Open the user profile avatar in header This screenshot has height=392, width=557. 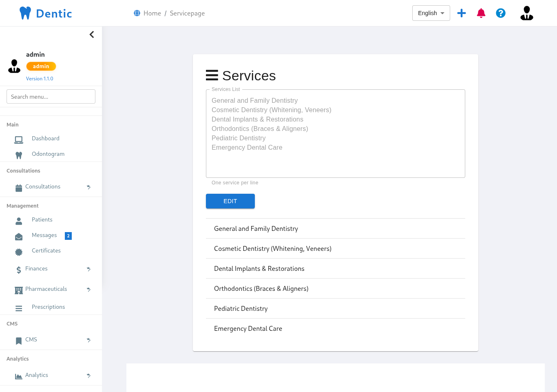pyautogui.click(x=526, y=13)
